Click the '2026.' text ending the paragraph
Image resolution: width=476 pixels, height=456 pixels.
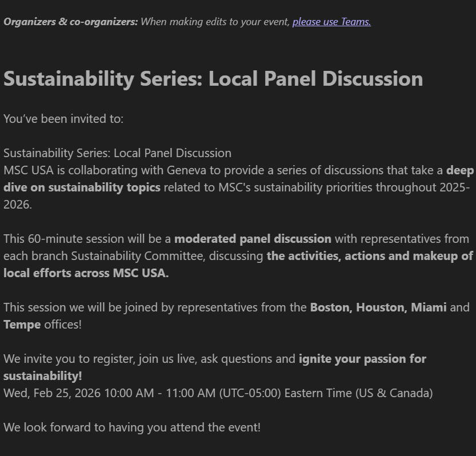[x=18, y=205]
